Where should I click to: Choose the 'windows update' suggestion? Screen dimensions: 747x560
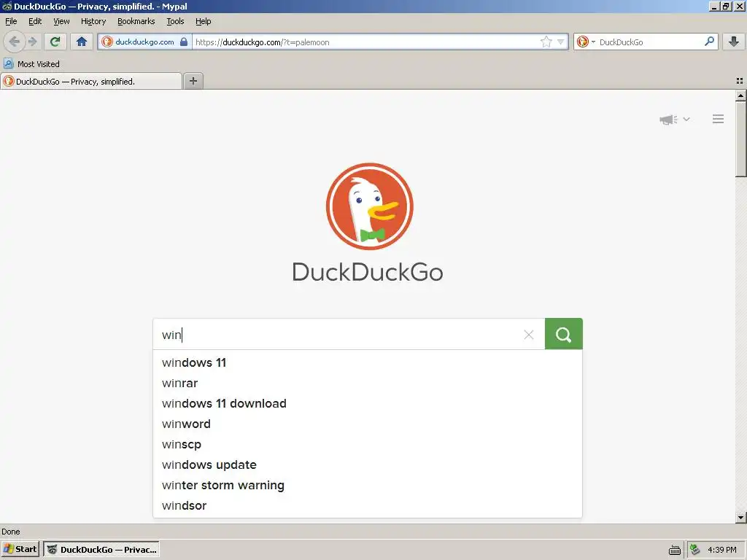pos(368,464)
